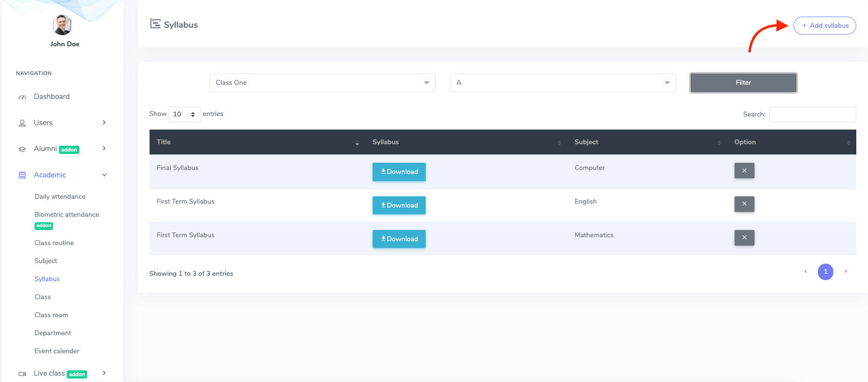Delete the Mathematics syllabus using X button
Viewport: 868px width, 382px height.
click(x=744, y=238)
